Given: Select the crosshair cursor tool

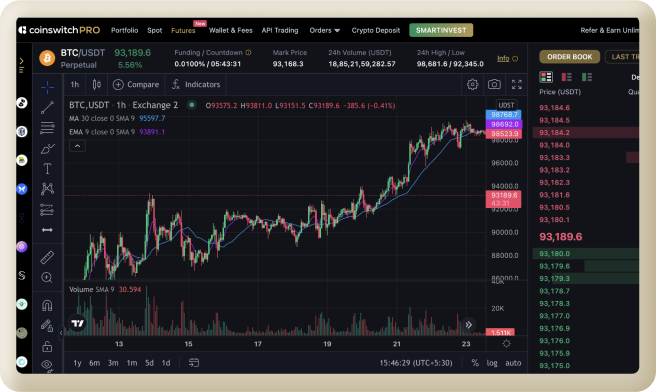Looking at the screenshot, I should (x=47, y=87).
